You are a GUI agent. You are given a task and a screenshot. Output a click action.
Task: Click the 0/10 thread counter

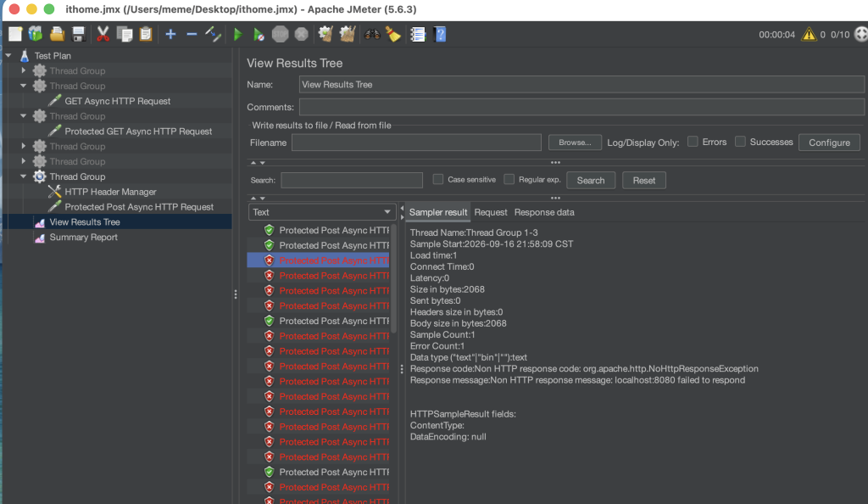(x=840, y=34)
